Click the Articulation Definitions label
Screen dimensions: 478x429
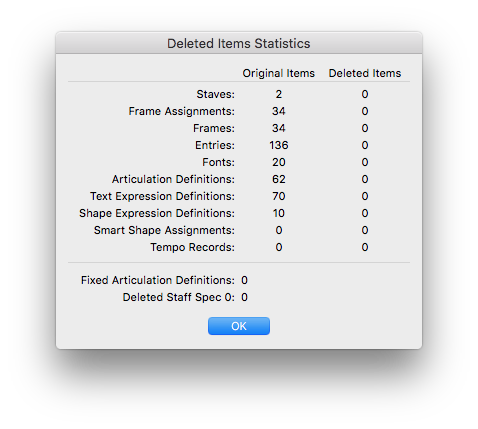click(173, 179)
